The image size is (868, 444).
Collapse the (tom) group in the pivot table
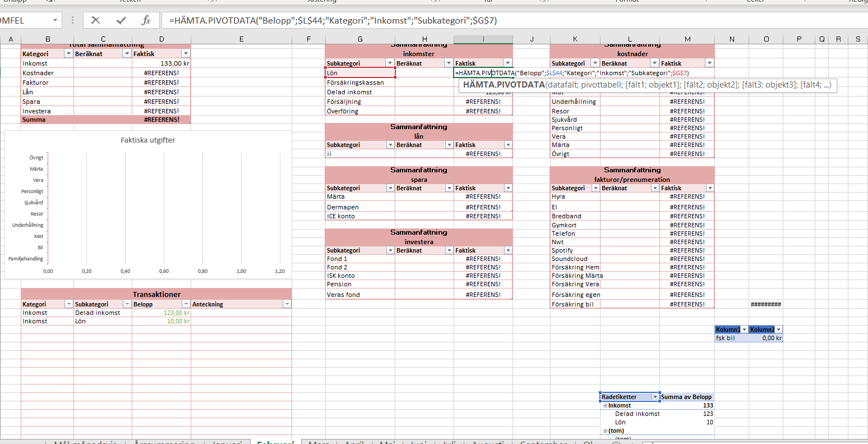pos(605,431)
